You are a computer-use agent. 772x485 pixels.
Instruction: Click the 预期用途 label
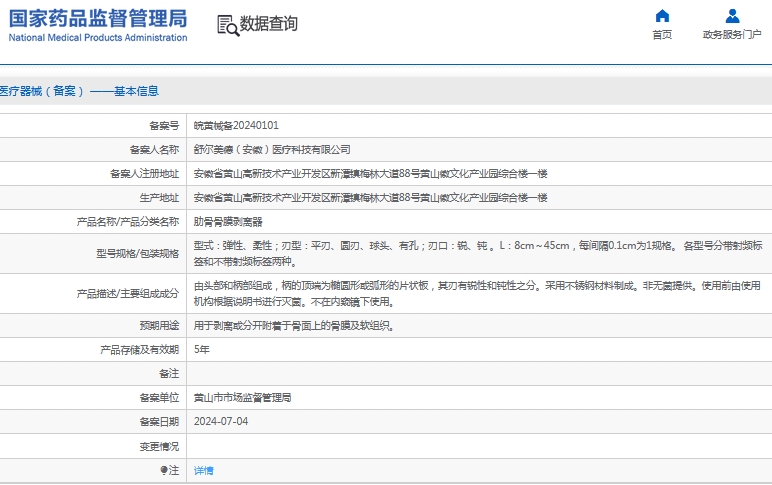[x=159, y=325]
